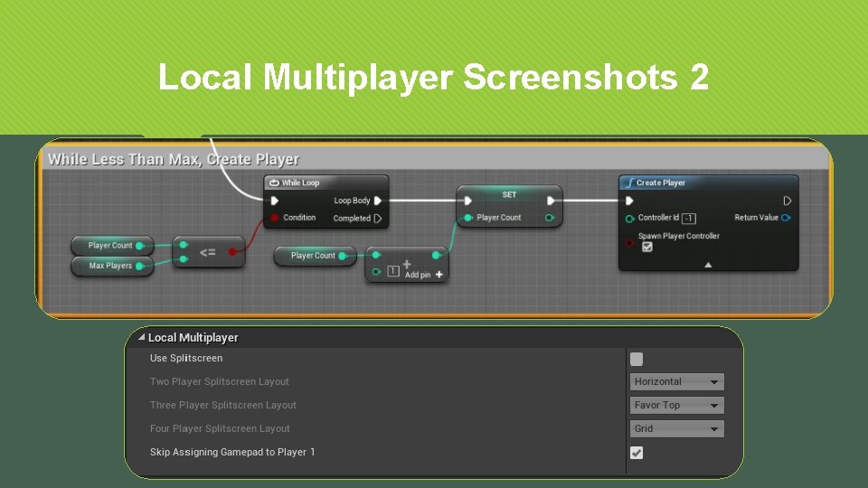Click the SET node output execution pin
The width and height of the screenshot is (868, 488).
pyautogui.click(x=551, y=201)
